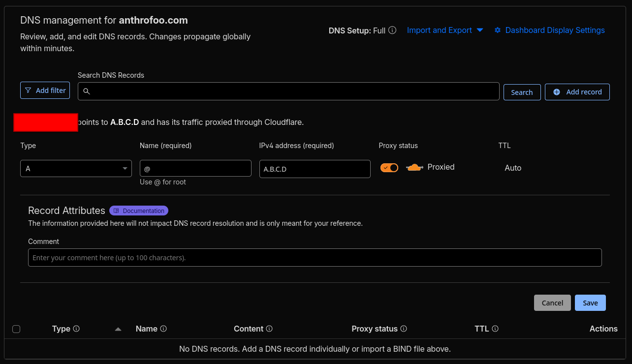The width and height of the screenshot is (632, 364).
Task: Open the Documentation badge link
Action: click(x=139, y=211)
